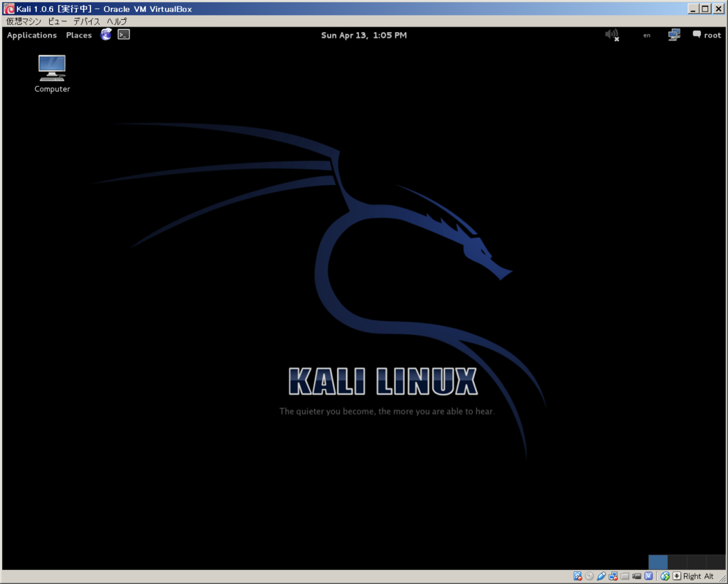This screenshot has height=584, width=728.
Task: Click the USB devices indicator
Action: point(601,576)
